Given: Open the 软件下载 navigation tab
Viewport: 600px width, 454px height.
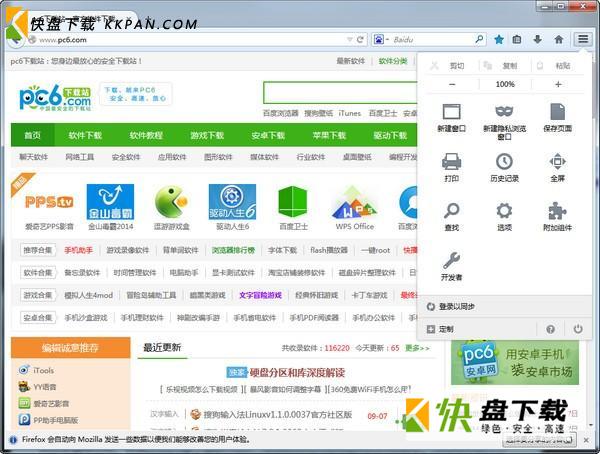Looking at the screenshot, I should coord(85,135).
